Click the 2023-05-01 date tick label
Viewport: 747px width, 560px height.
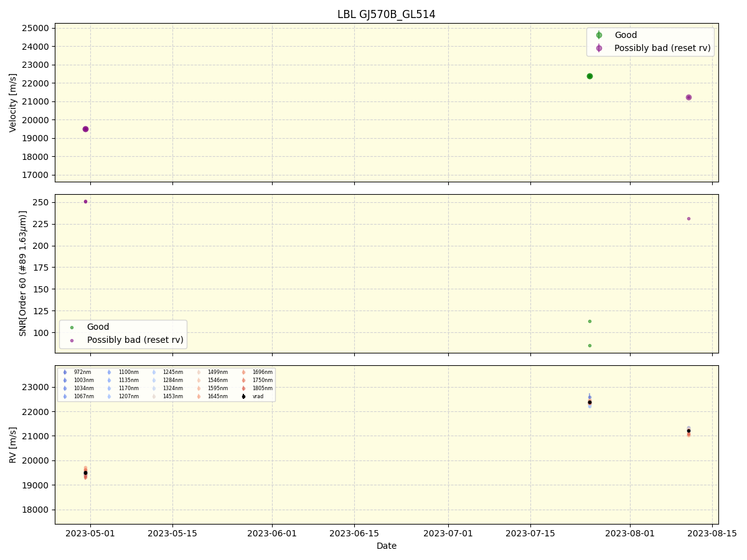90,533
